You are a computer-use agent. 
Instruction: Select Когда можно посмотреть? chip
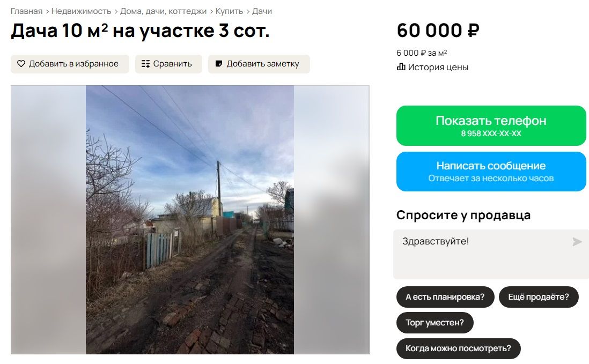tap(458, 348)
